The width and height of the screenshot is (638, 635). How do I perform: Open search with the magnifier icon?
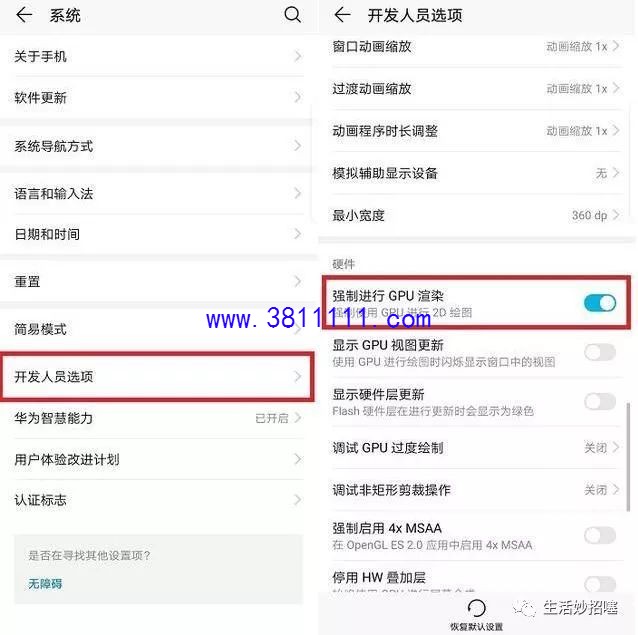(x=292, y=15)
